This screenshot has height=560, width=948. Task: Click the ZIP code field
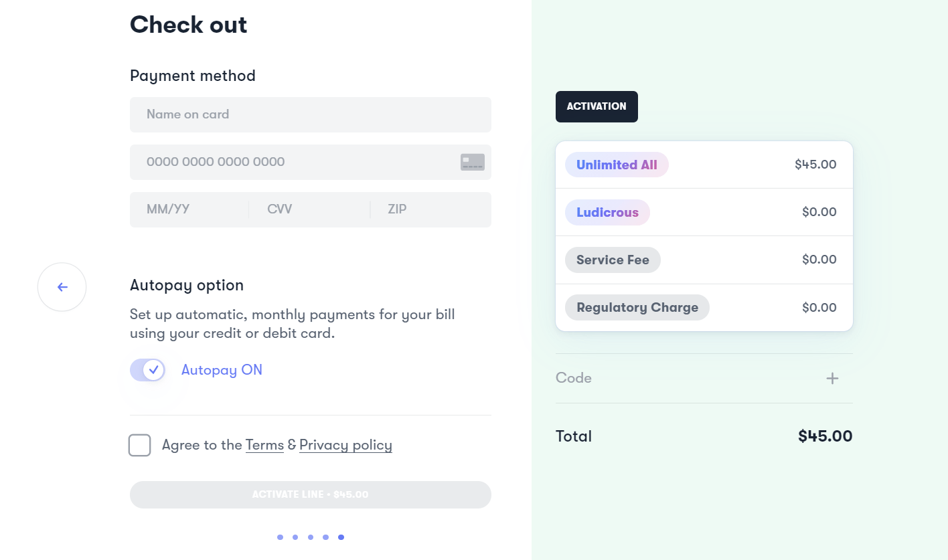coord(428,209)
